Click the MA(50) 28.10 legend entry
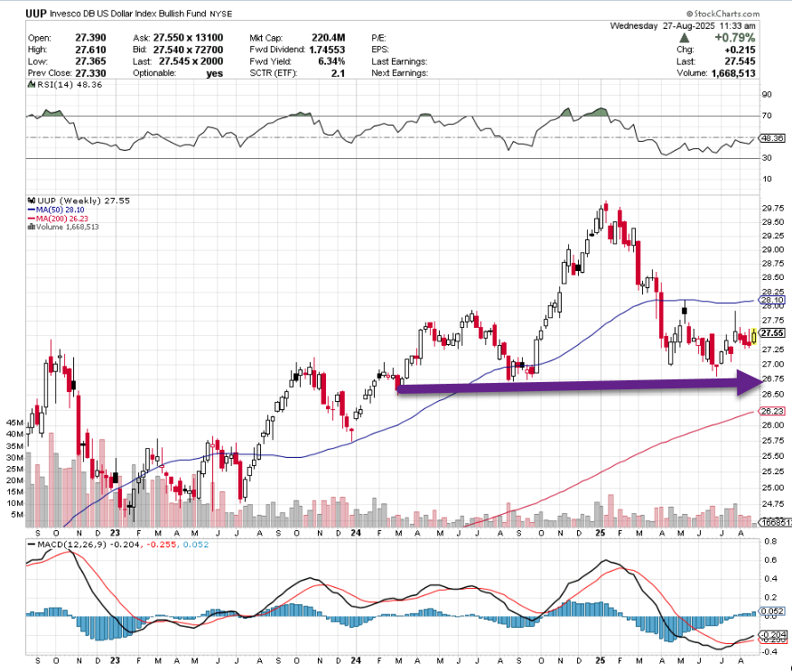The image size is (792, 672). tap(61, 210)
